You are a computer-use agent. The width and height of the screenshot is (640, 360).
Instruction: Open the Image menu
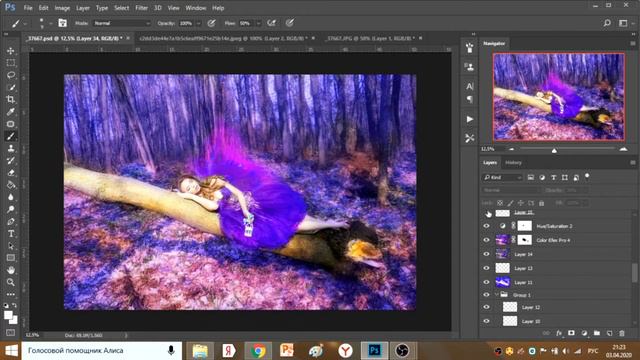pos(62,8)
